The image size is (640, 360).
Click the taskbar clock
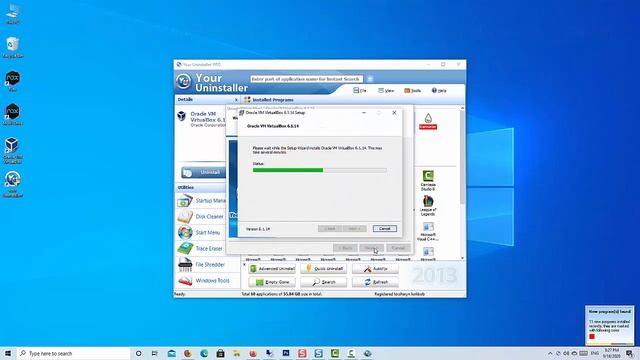pyautogui.click(x=611, y=353)
